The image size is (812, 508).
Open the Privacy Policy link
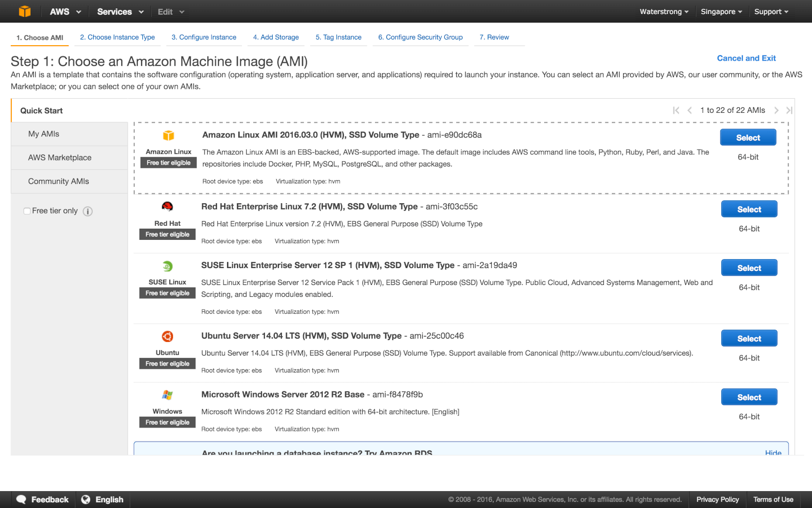pyautogui.click(x=718, y=500)
